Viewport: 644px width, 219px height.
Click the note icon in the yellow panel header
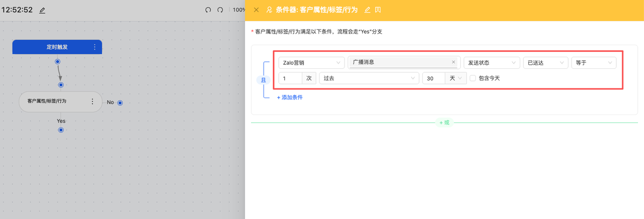pyautogui.click(x=378, y=10)
